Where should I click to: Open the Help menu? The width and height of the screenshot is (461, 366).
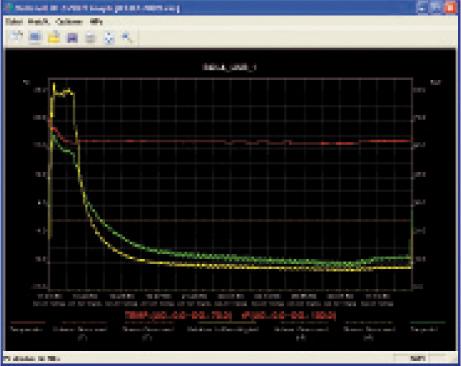[96, 22]
